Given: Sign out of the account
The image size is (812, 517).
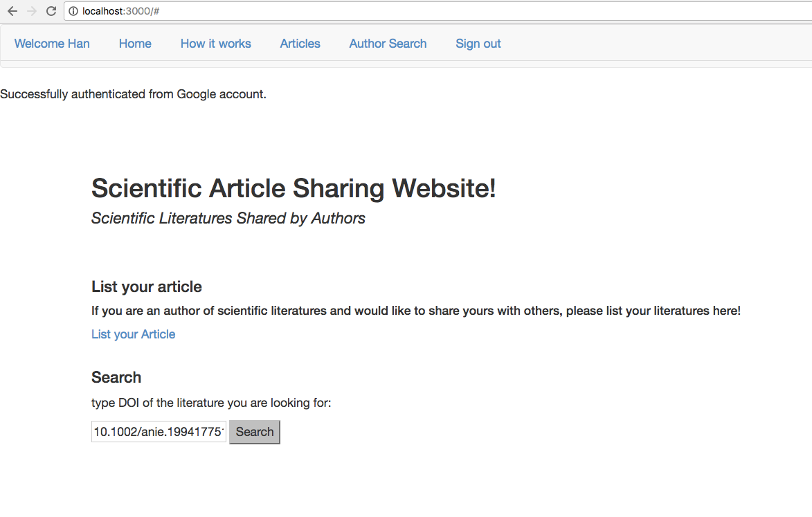Looking at the screenshot, I should pyautogui.click(x=478, y=44).
